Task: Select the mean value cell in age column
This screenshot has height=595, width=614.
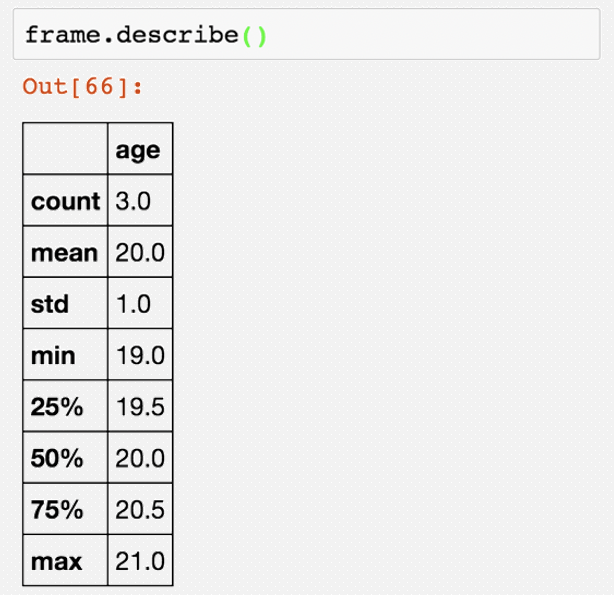Action: tap(139, 253)
